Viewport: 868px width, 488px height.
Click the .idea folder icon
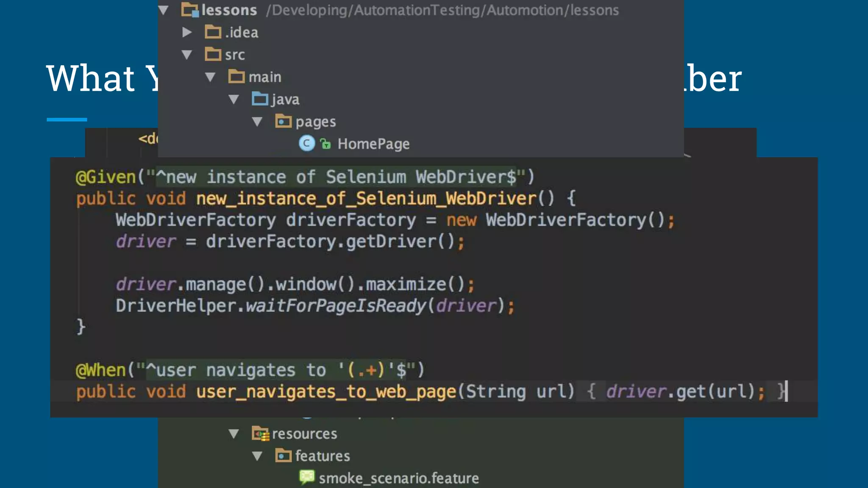pyautogui.click(x=213, y=32)
